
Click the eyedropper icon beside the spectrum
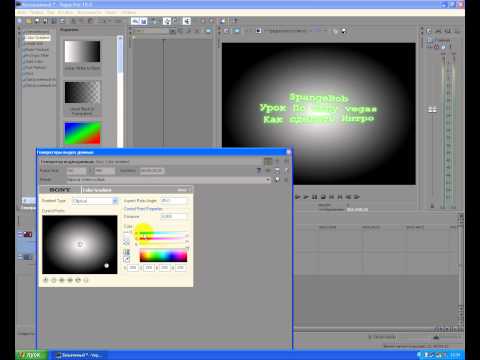126,259
